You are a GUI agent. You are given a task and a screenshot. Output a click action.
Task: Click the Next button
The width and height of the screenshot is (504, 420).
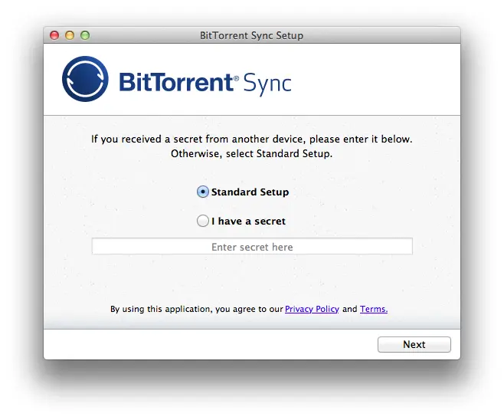point(414,344)
